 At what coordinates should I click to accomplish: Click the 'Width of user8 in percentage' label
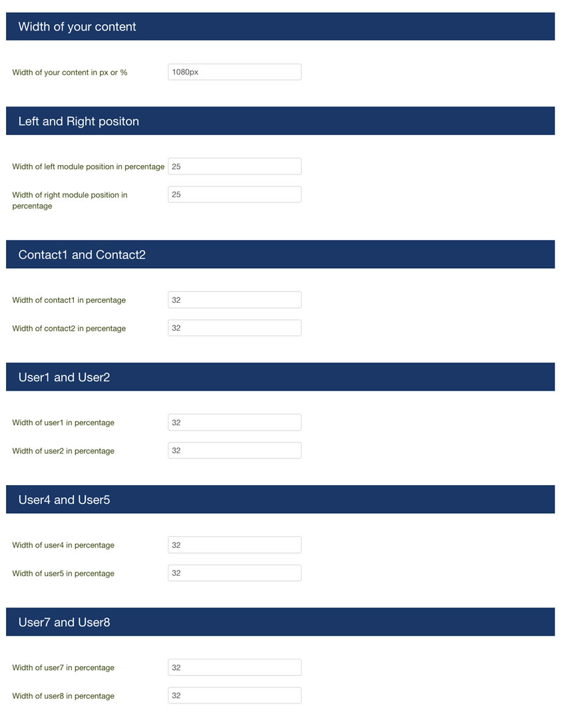click(63, 695)
